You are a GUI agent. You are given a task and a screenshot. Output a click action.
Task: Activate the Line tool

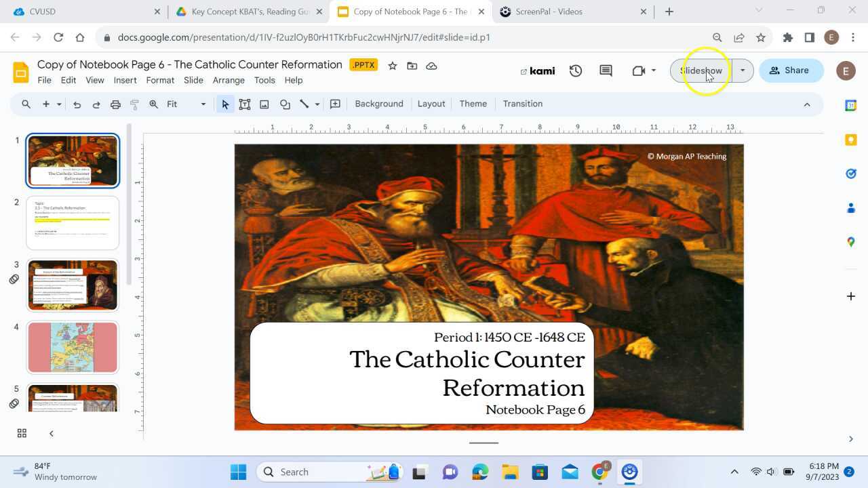[304, 104]
